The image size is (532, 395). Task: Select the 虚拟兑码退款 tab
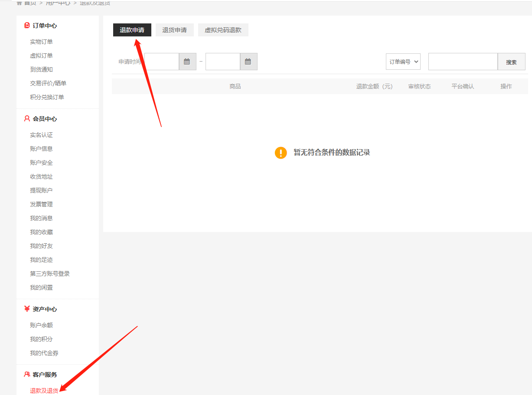[223, 30]
